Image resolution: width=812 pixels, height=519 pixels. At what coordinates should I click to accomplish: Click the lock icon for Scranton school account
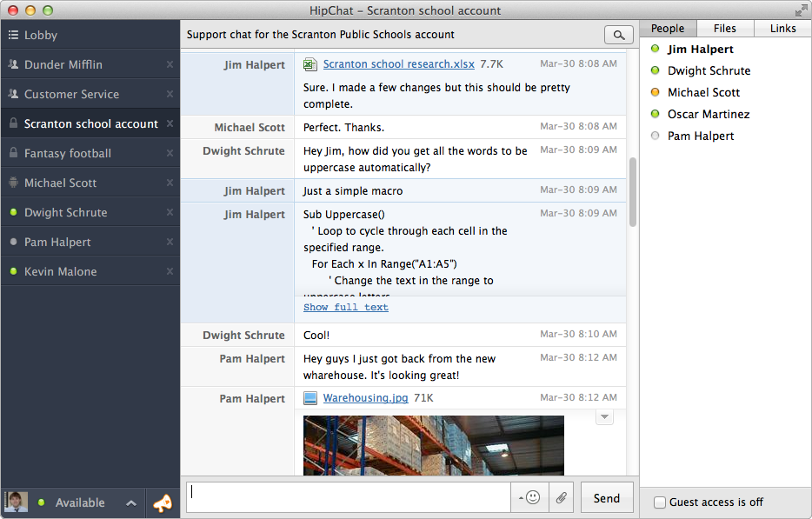click(13, 123)
